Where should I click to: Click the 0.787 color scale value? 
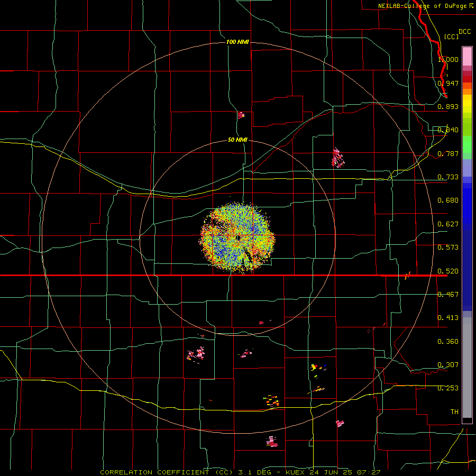448,153
